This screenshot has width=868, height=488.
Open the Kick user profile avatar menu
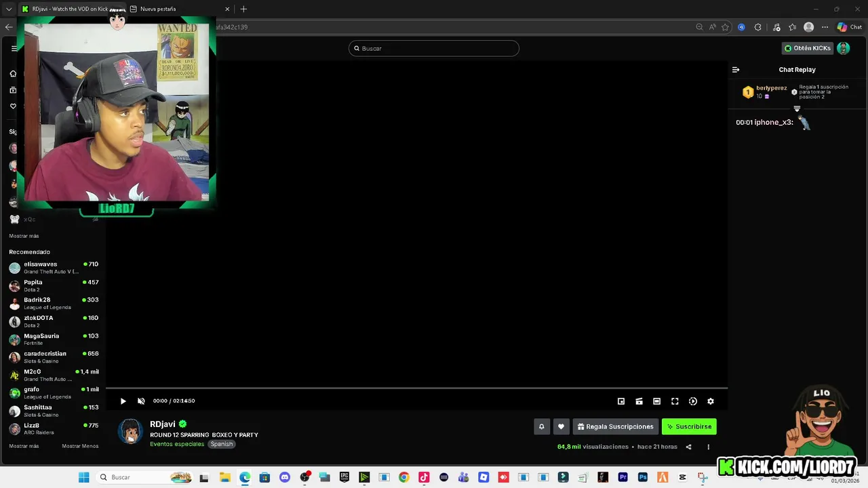pos(843,48)
